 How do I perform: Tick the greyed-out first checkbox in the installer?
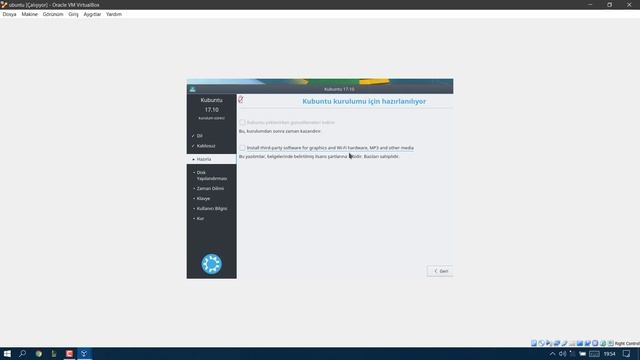point(242,122)
